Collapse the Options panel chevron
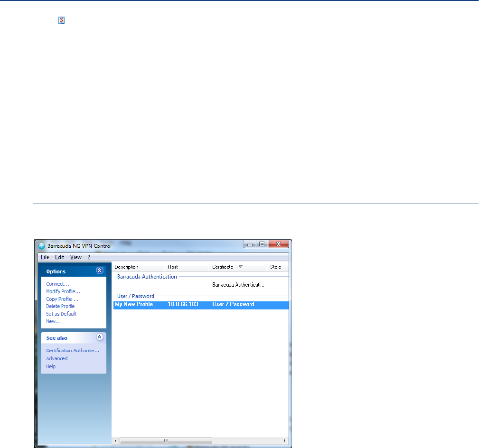 point(100,271)
